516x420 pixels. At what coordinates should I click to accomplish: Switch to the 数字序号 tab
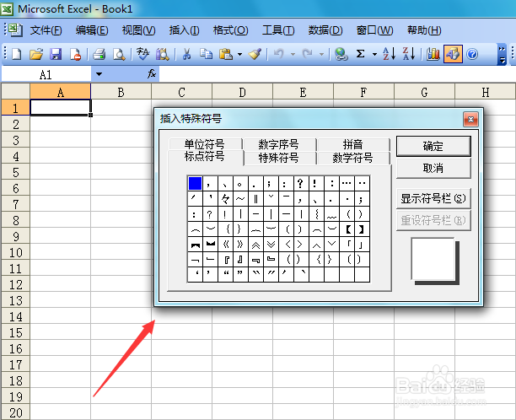point(279,144)
